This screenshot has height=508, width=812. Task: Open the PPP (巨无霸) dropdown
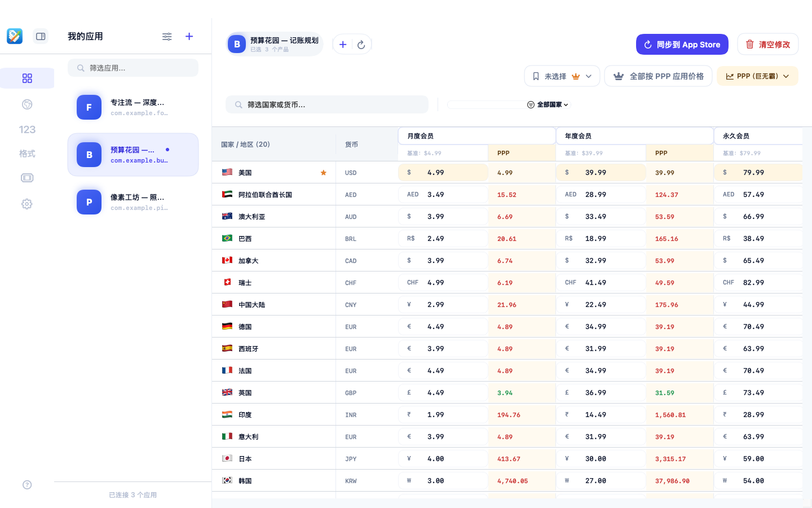758,76
